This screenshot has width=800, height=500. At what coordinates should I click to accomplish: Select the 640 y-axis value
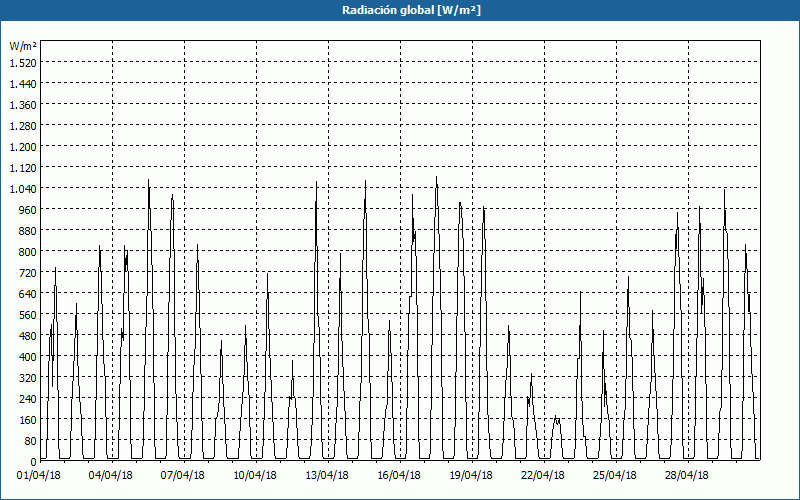[x=29, y=294]
